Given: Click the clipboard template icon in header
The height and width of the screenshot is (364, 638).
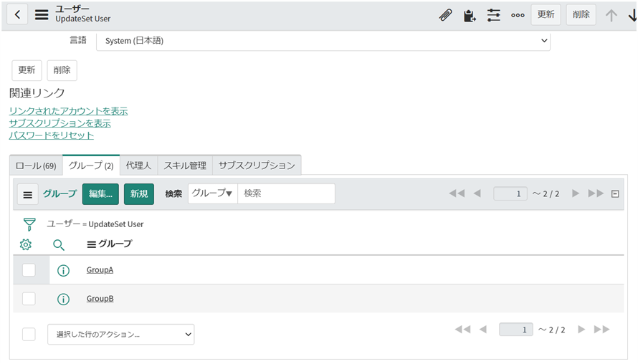Looking at the screenshot, I should click(470, 16).
